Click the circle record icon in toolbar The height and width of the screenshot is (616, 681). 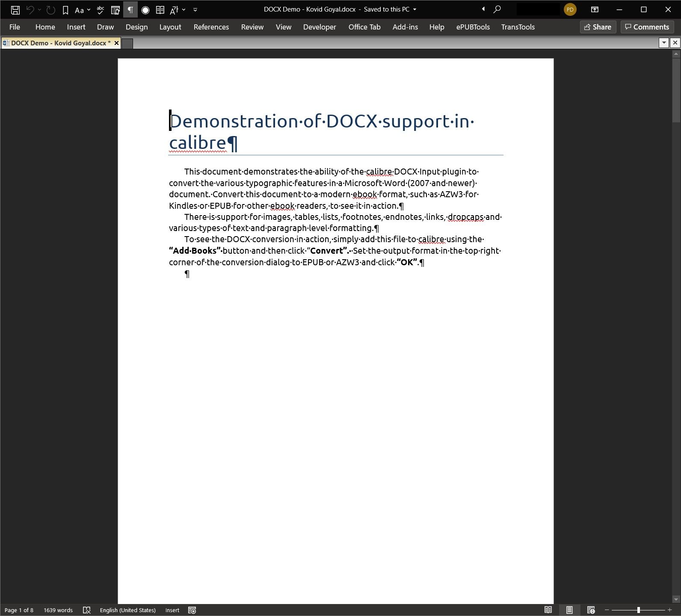click(145, 9)
